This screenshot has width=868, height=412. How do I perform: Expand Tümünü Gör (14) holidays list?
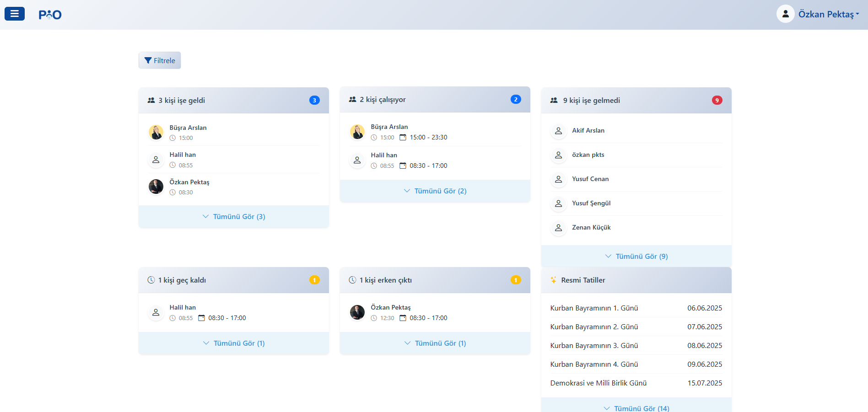(636, 408)
